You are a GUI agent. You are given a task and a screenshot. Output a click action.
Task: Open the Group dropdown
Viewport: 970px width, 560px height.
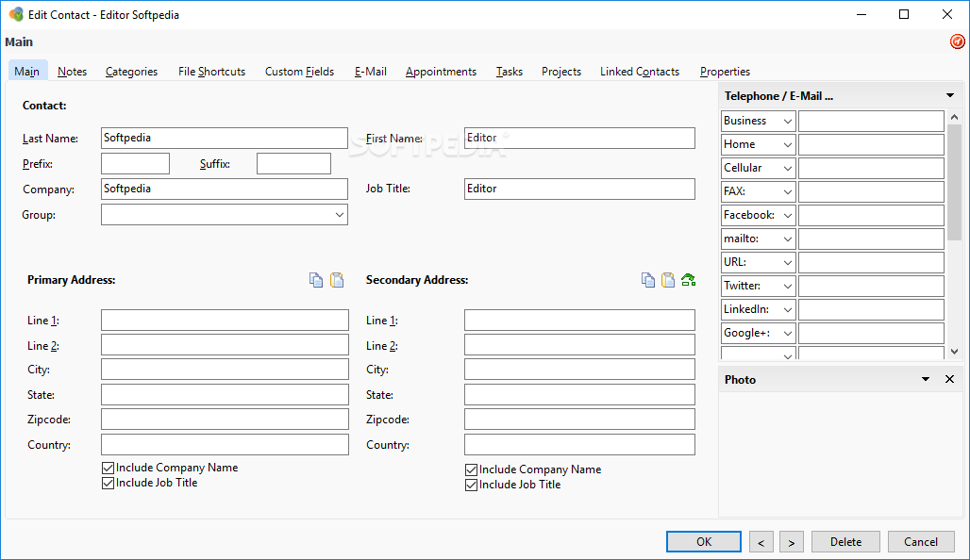click(340, 215)
